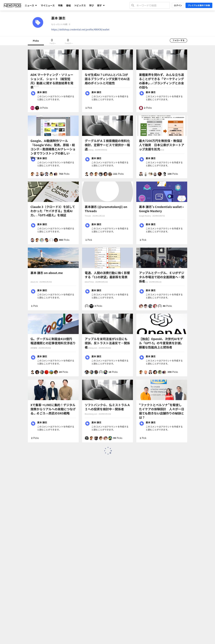
Task: Select the Picks tab
Action: [x=36, y=41]
